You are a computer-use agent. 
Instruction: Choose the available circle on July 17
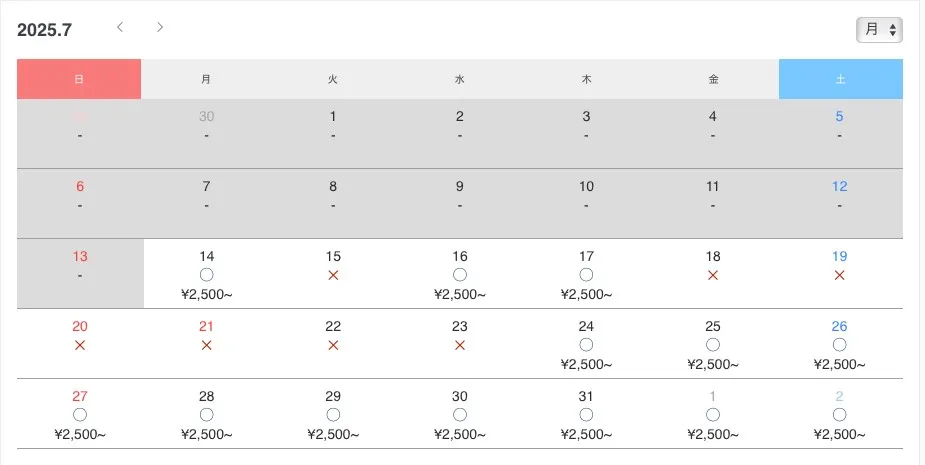[586, 275]
